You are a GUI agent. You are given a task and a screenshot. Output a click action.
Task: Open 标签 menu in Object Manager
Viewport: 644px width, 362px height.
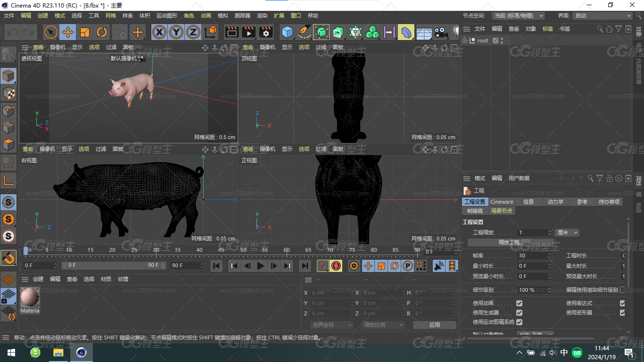(x=547, y=29)
